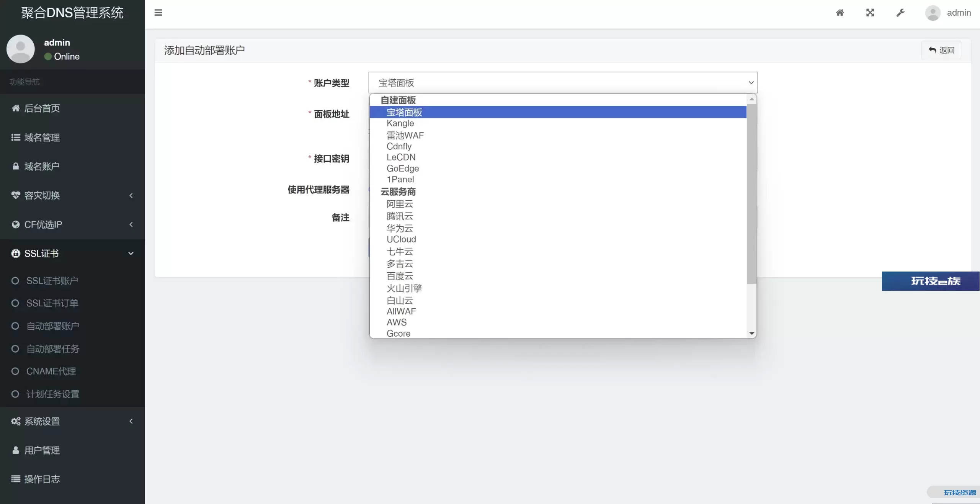Click circle icon beside 自动部署账户

[15, 326]
